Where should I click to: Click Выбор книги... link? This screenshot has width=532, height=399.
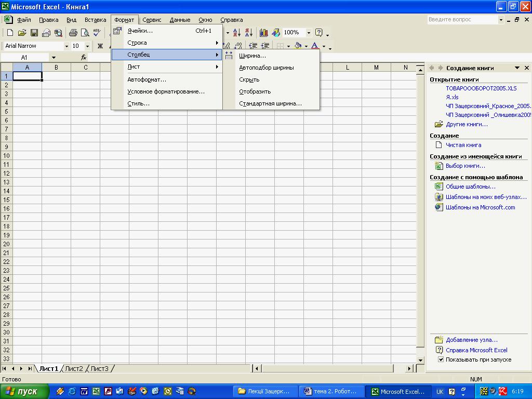(x=465, y=166)
